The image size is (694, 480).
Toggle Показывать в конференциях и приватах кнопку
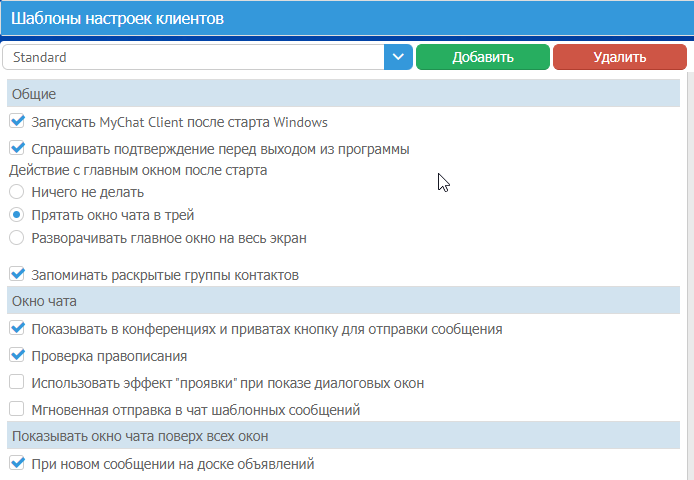tap(17, 328)
